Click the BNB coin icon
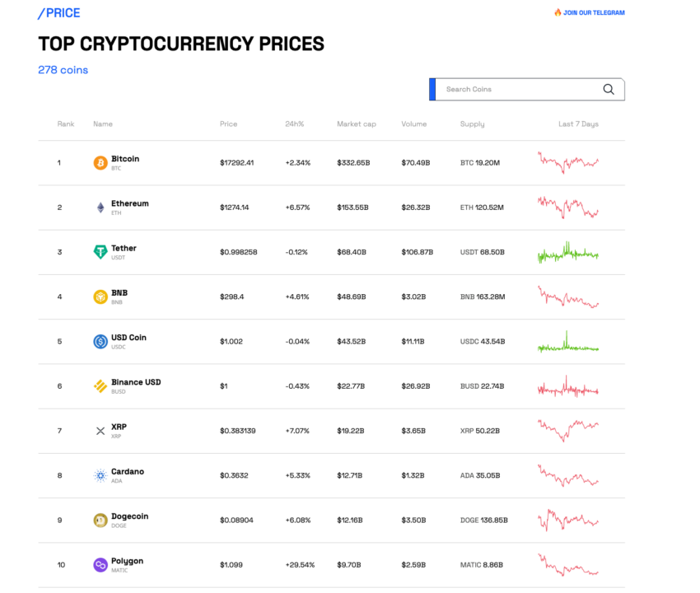Screen dimensions: 700x593 (100, 296)
